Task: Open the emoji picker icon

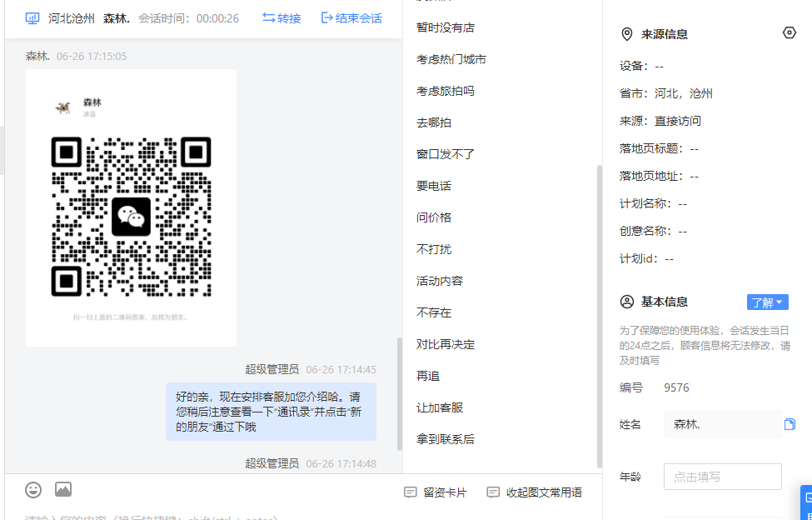Action: [x=33, y=489]
